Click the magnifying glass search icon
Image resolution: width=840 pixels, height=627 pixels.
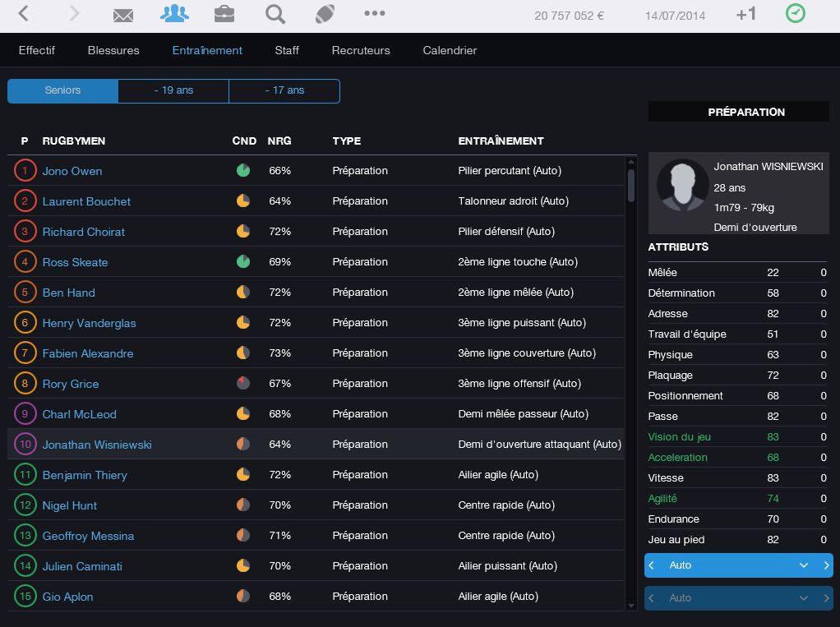[275, 14]
